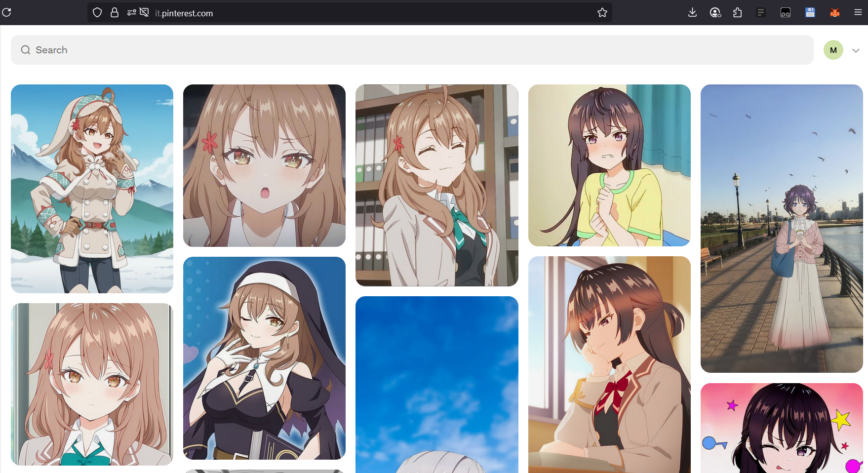
Task: Open pin of girl resting chin on hand
Action: pyautogui.click(x=609, y=364)
